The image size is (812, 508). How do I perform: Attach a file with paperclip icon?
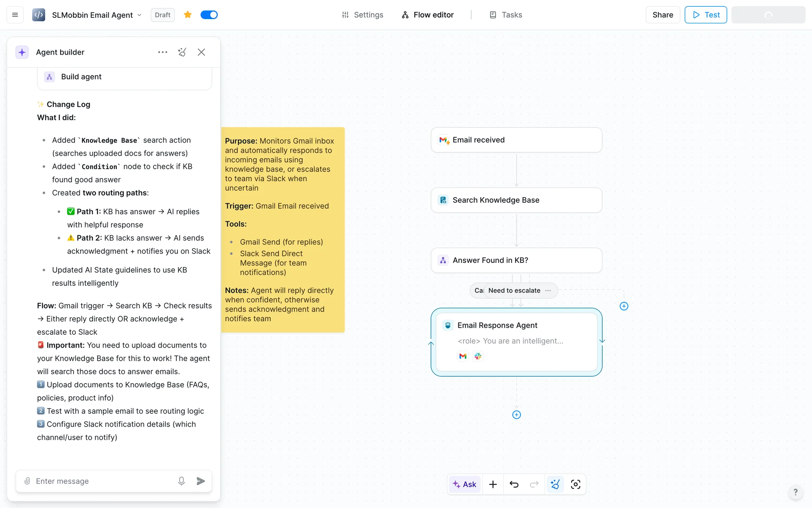pos(27,481)
